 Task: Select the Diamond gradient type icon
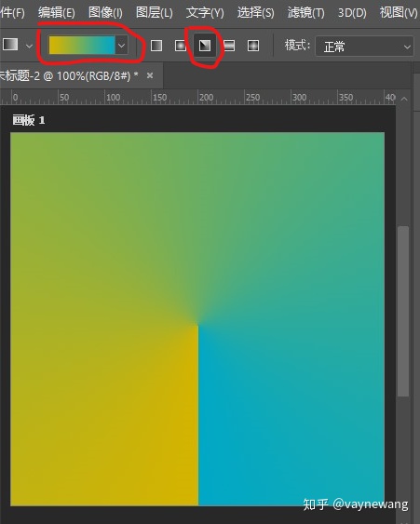[253, 46]
